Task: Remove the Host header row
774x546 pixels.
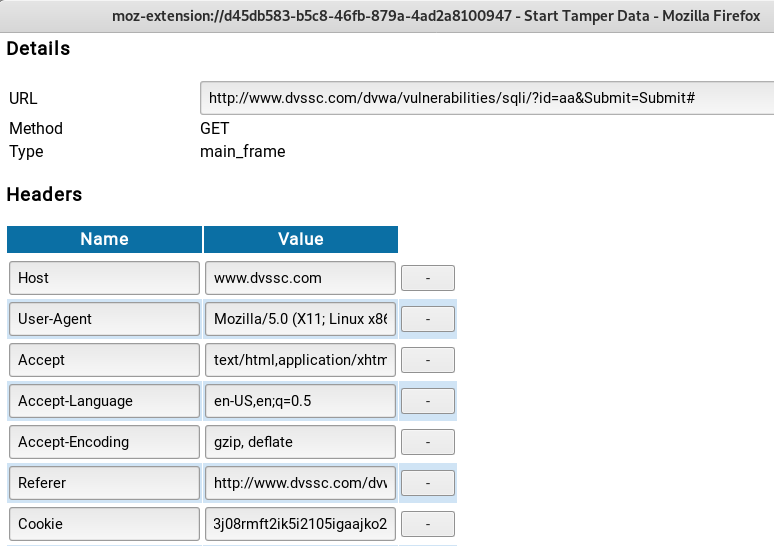Action: (427, 278)
